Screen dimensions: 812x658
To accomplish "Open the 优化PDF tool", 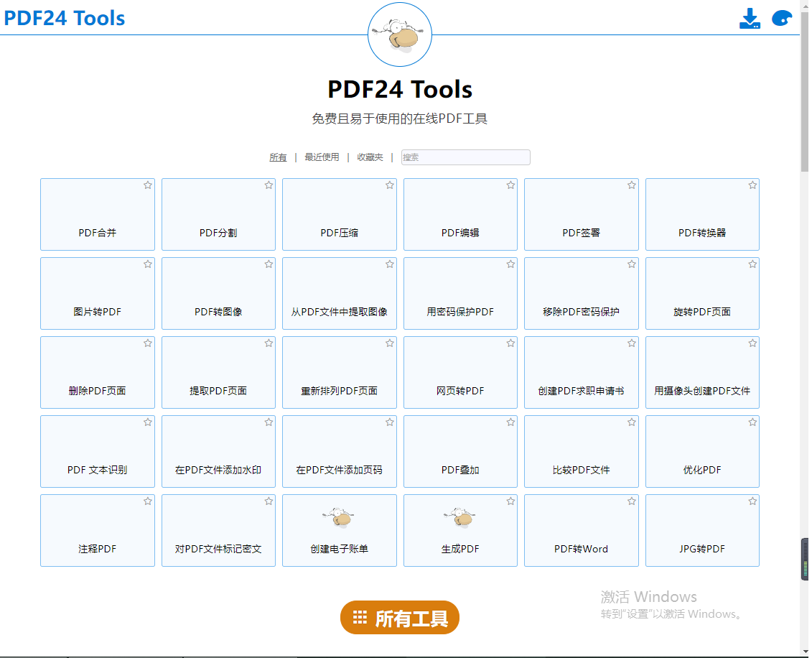I will pyautogui.click(x=702, y=451).
